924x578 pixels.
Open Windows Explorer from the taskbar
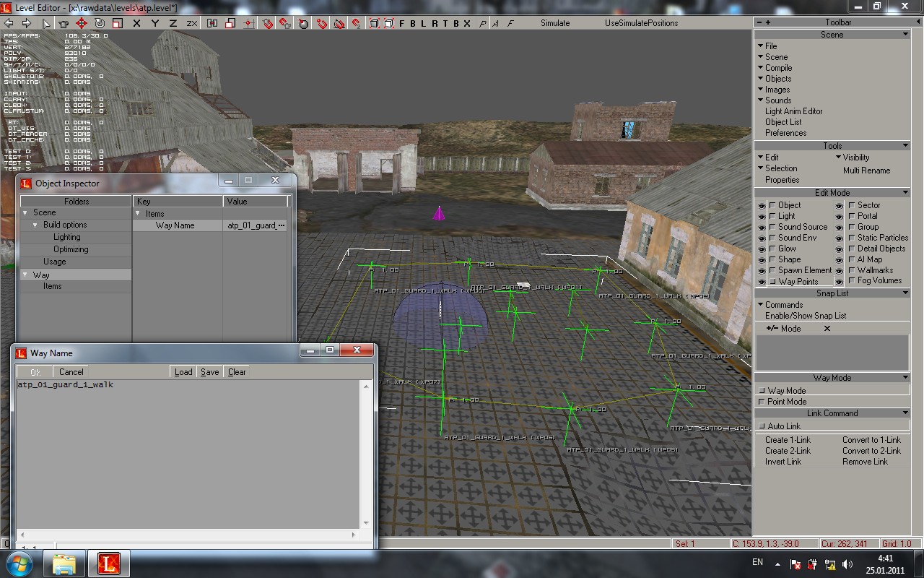64,563
